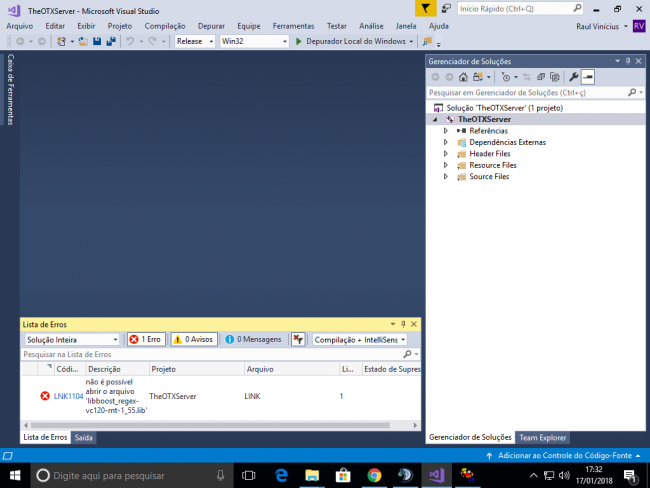Open File Explorer from the taskbar
The image size is (650, 488).
click(312, 475)
